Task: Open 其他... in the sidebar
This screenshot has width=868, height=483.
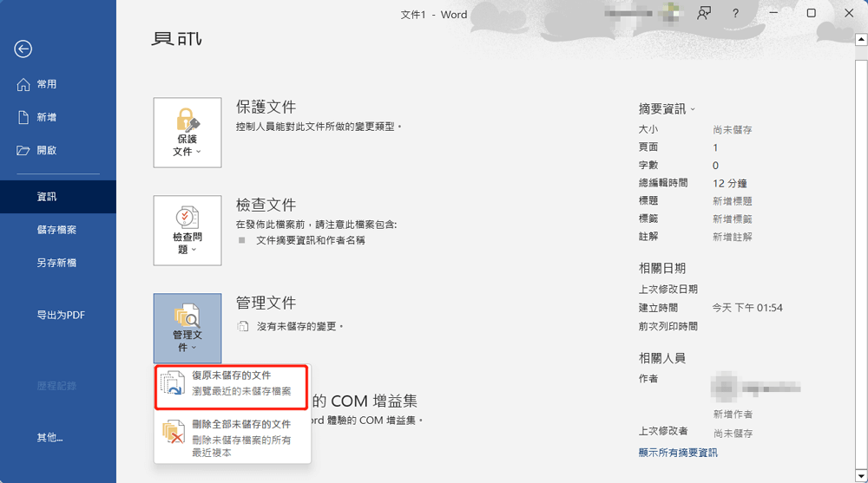Action: point(49,438)
